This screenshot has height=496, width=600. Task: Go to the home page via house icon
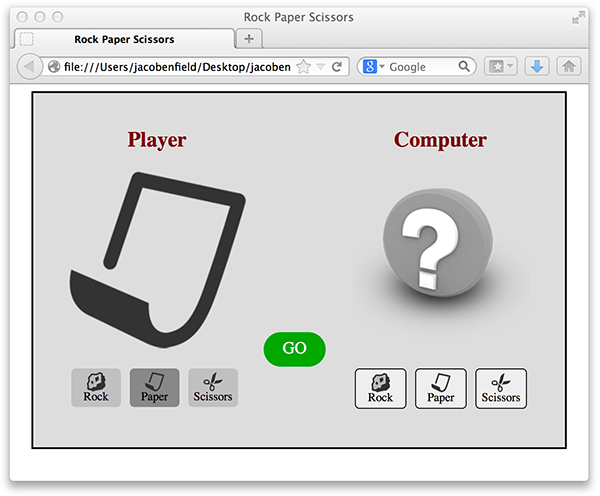(x=569, y=67)
